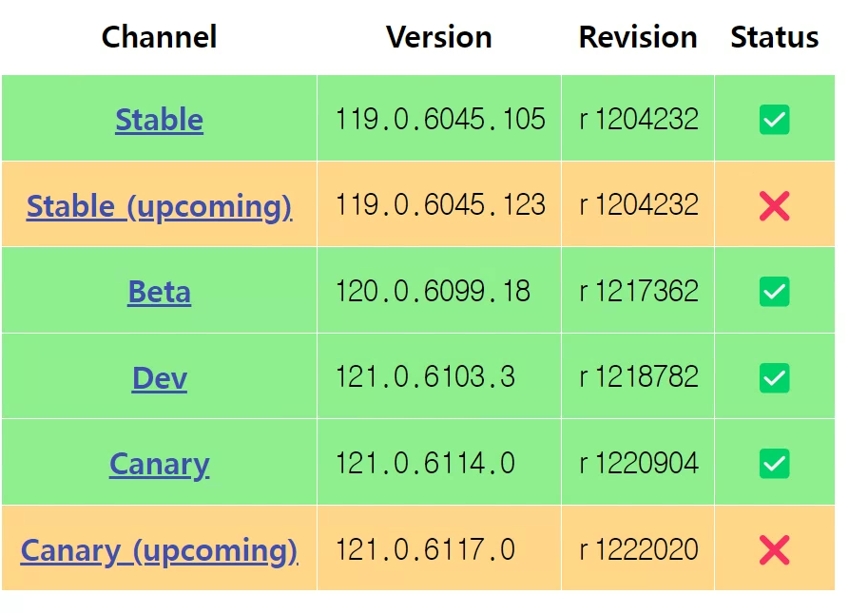
Task: Open the Dev channel link
Action: click(160, 378)
